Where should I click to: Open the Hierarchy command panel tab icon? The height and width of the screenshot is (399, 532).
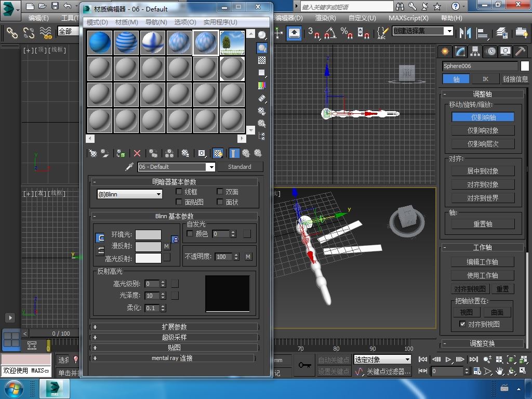(x=475, y=51)
